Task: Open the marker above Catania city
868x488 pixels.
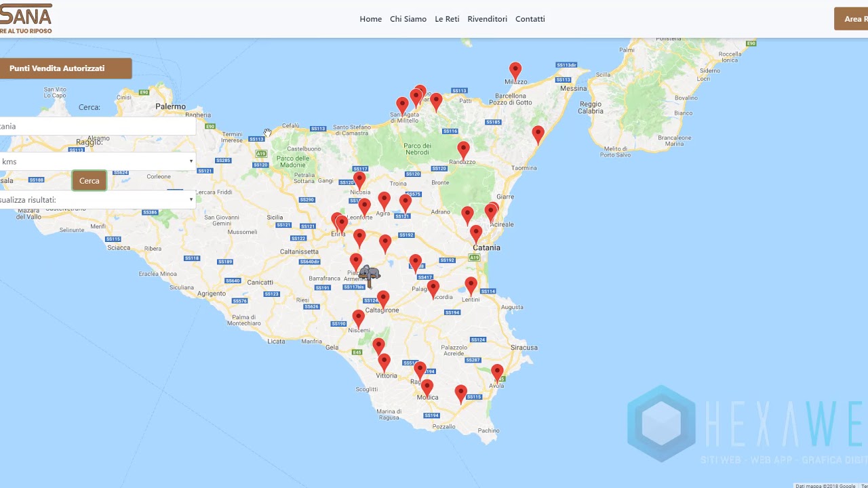Action: pos(476,235)
